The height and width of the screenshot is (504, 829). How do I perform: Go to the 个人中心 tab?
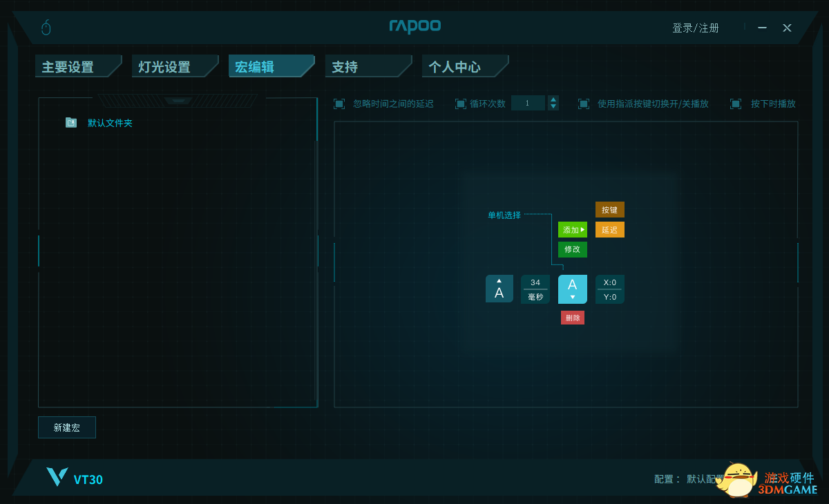465,66
